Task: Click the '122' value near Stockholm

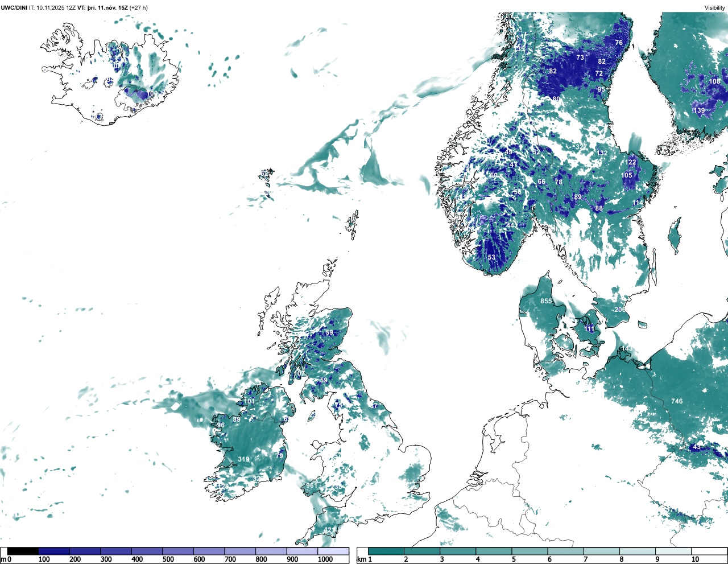Action: [631, 162]
